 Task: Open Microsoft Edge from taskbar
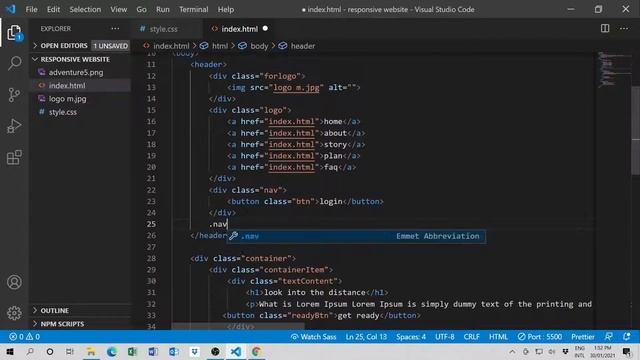111,351
